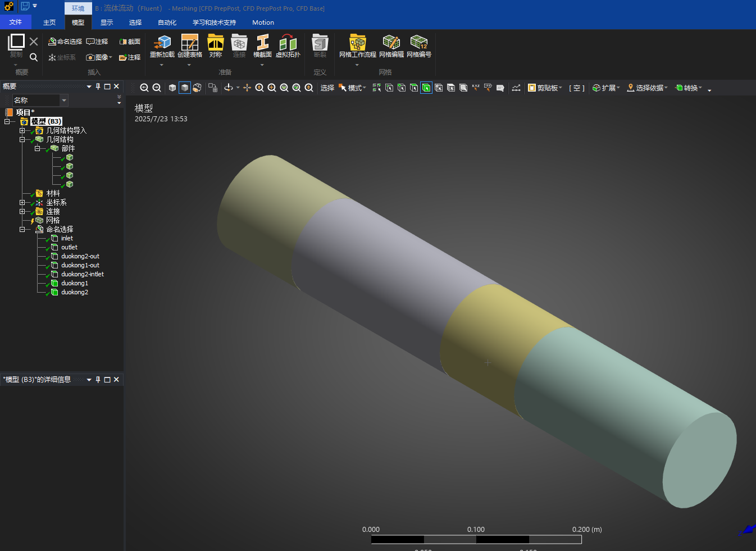
Task: Switch to the 显示 ribbon tab
Action: (107, 22)
